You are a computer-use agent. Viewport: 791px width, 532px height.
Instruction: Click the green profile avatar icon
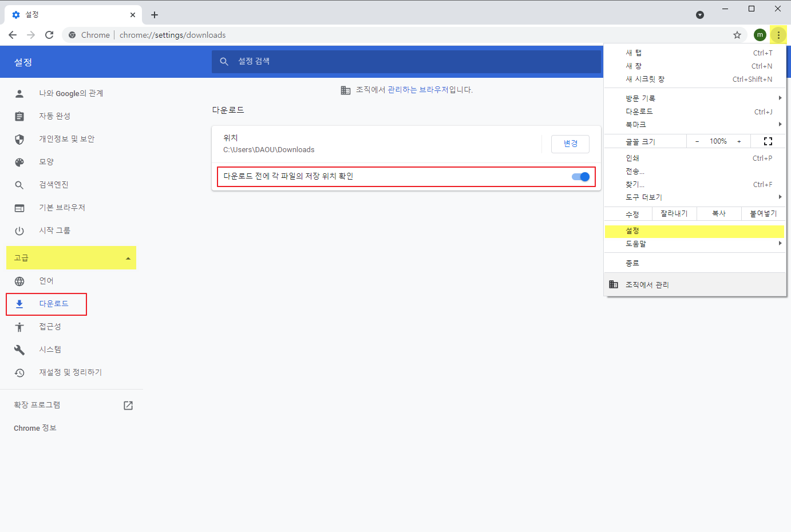point(760,35)
